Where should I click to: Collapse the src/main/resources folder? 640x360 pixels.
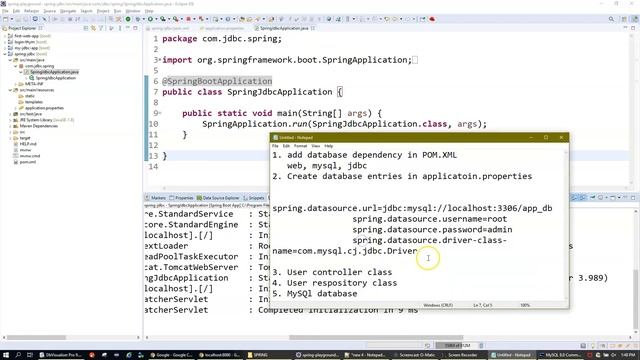pyautogui.click(x=10, y=90)
